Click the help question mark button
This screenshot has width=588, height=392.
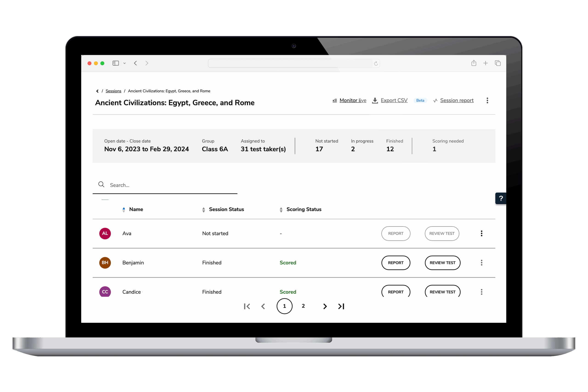pos(501,198)
